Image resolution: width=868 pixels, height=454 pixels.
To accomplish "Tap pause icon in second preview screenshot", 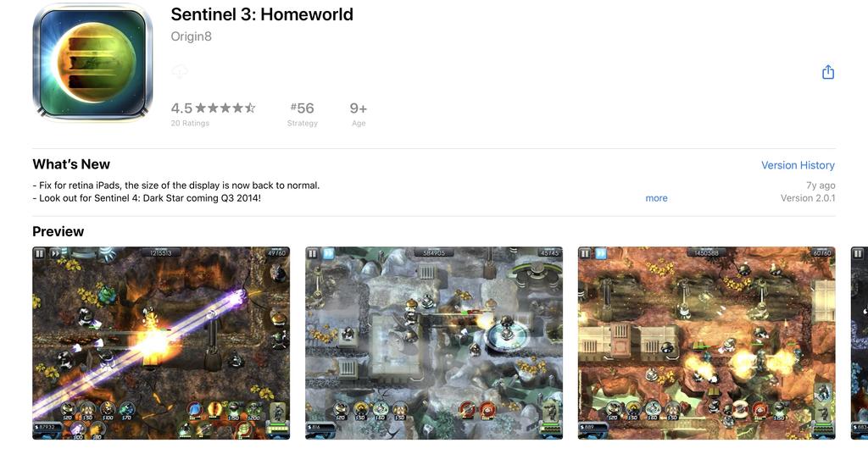I will click(312, 253).
